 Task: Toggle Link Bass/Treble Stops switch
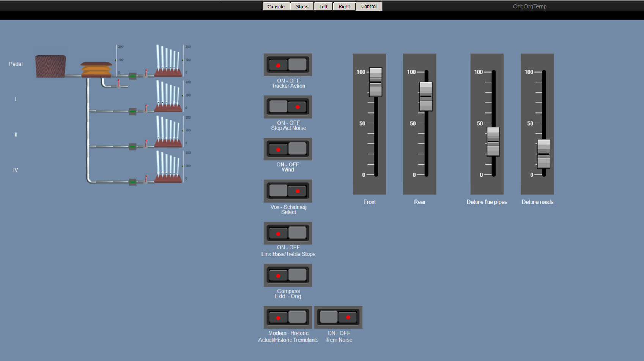tap(288, 233)
